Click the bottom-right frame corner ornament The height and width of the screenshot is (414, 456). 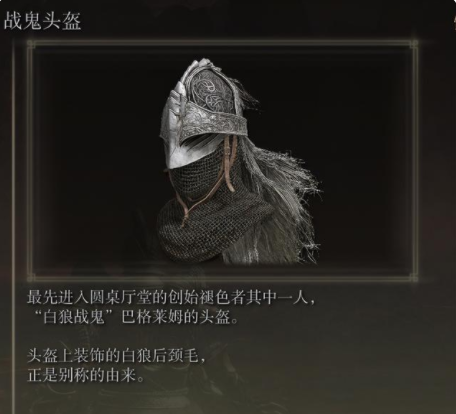[x=415, y=278]
